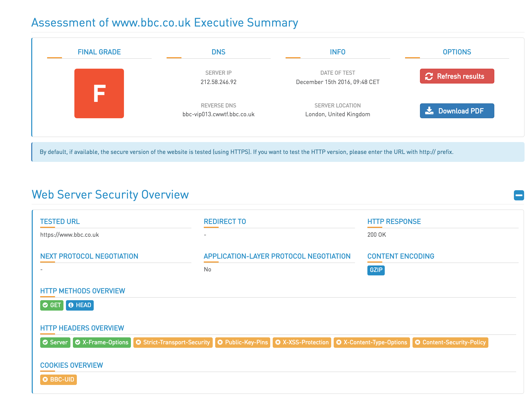Click the X-XSS-Protection header badge
Viewport: 532px width, 409px height.
click(302, 342)
